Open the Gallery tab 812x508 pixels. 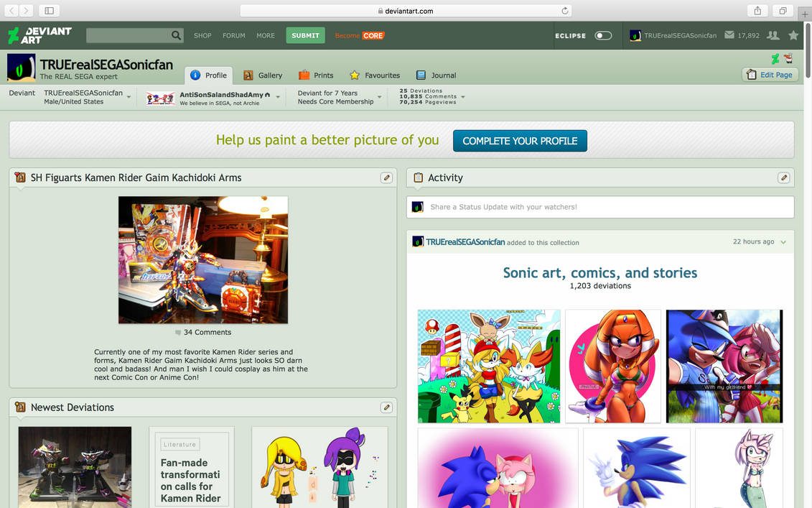point(263,75)
